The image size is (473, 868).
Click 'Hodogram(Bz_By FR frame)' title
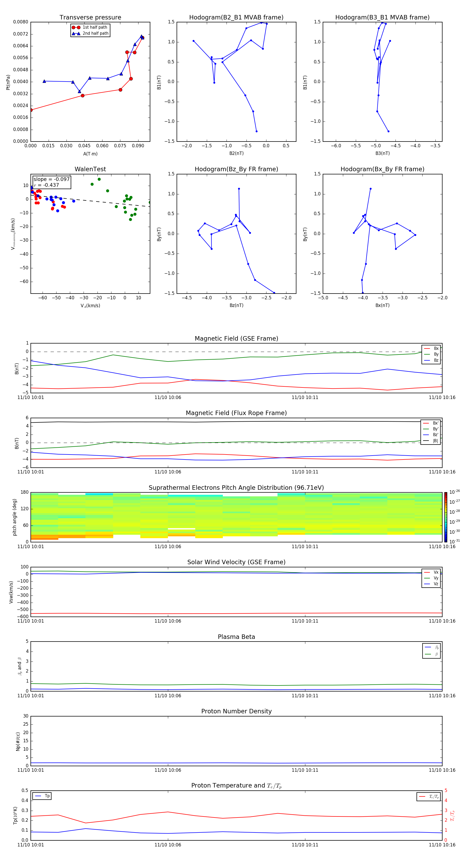236,169
